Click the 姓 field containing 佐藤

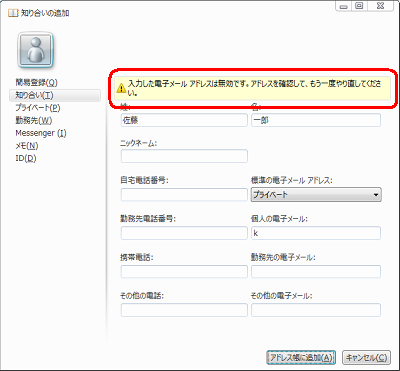(184, 120)
